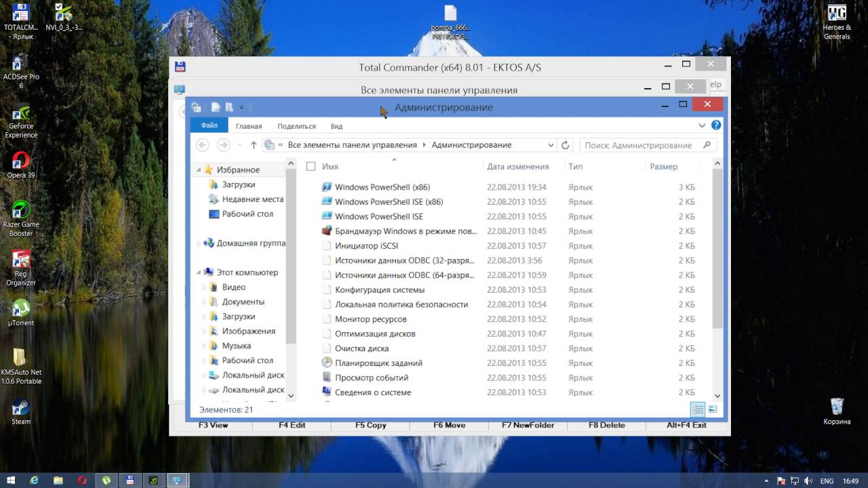The width and height of the screenshot is (868, 488).
Task: Click ENG language indicator in taskbar
Action: pyautogui.click(x=827, y=481)
